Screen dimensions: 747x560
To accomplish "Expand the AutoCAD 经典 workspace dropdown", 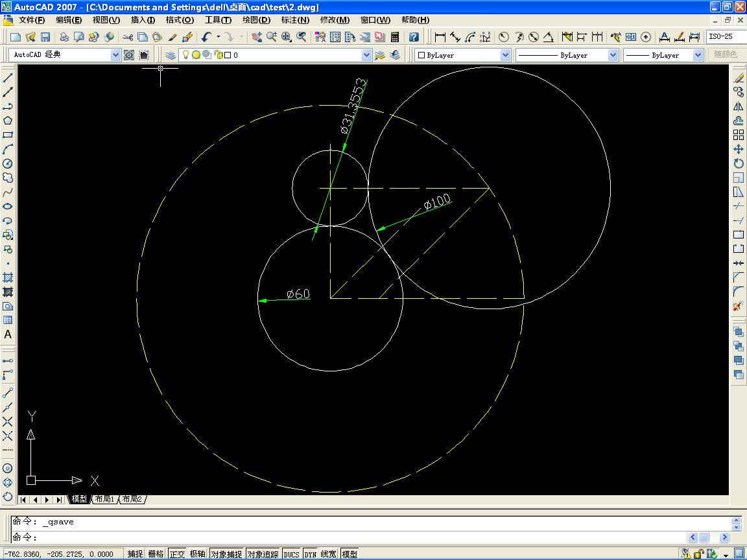I will click(115, 55).
